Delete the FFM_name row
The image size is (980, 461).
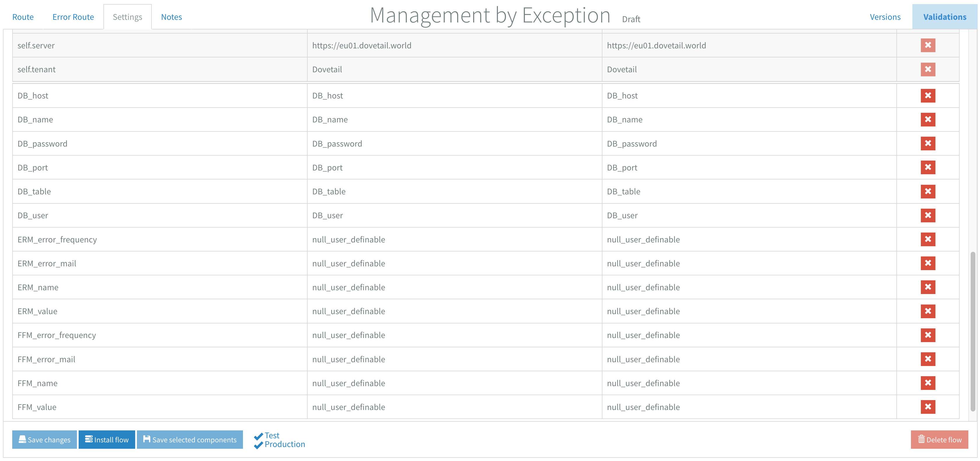coord(928,383)
